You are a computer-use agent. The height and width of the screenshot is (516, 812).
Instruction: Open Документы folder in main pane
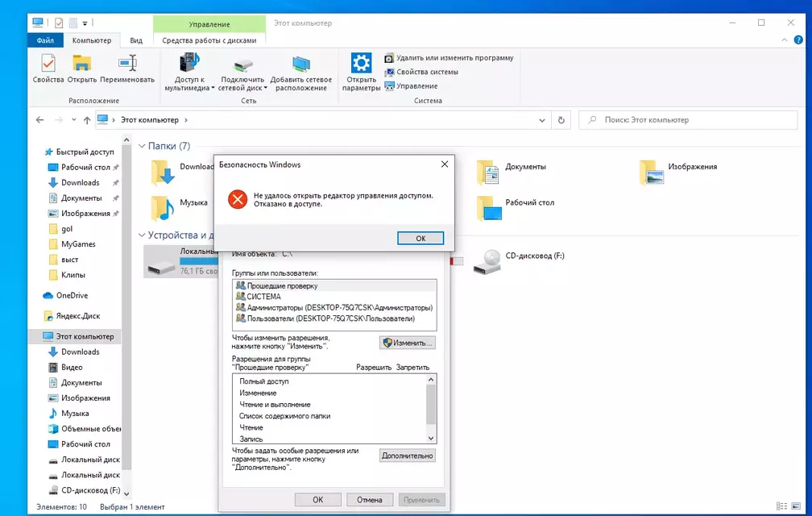pyautogui.click(x=511, y=173)
